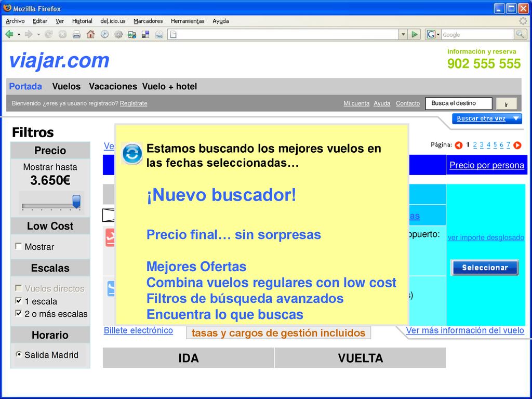532x399 pixels.
Task: Click the searching refresh icon in popup
Action: [132, 154]
